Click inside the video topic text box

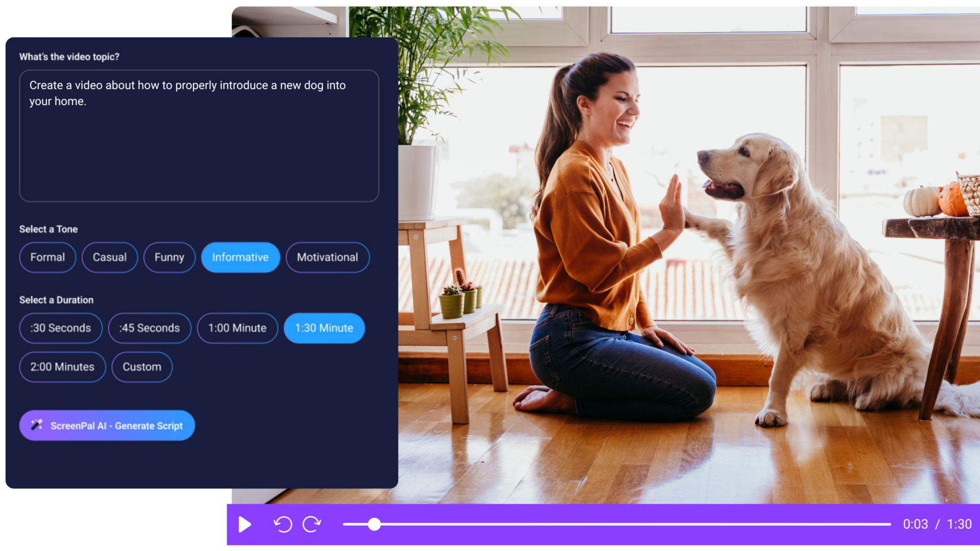[199, 135]
